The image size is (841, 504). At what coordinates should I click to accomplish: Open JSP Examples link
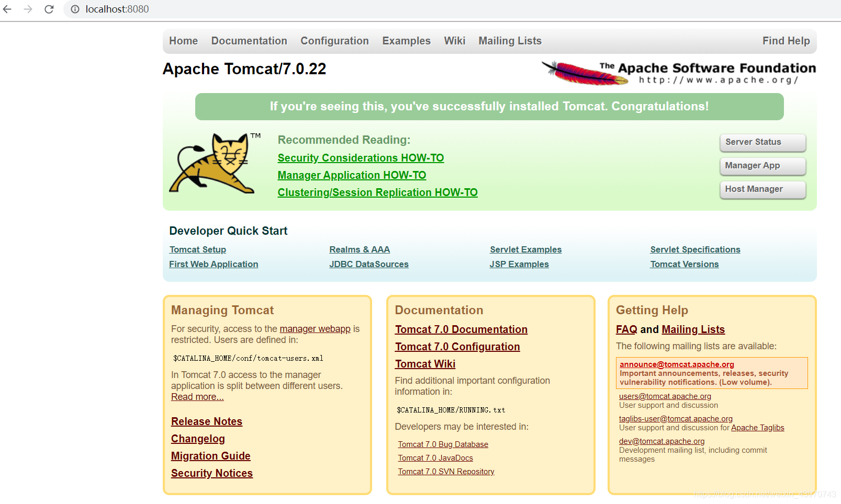click(x=519, y=265)
